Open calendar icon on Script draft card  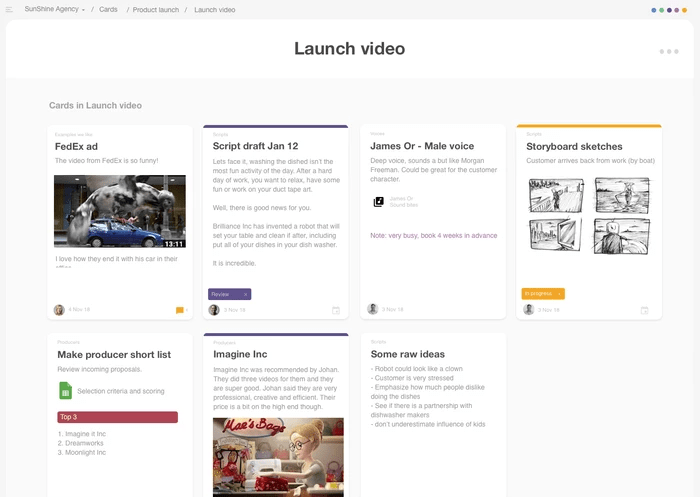point(336,310)
